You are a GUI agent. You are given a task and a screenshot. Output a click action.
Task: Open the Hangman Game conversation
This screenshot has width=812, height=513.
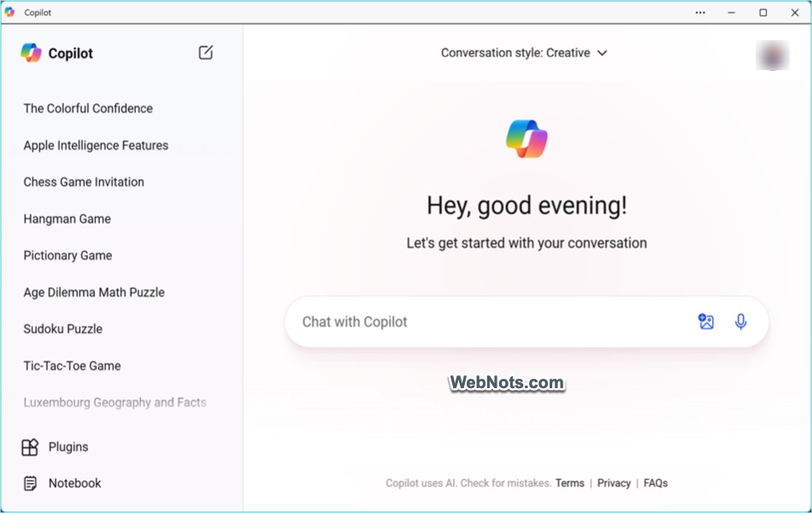pos(67,219)
